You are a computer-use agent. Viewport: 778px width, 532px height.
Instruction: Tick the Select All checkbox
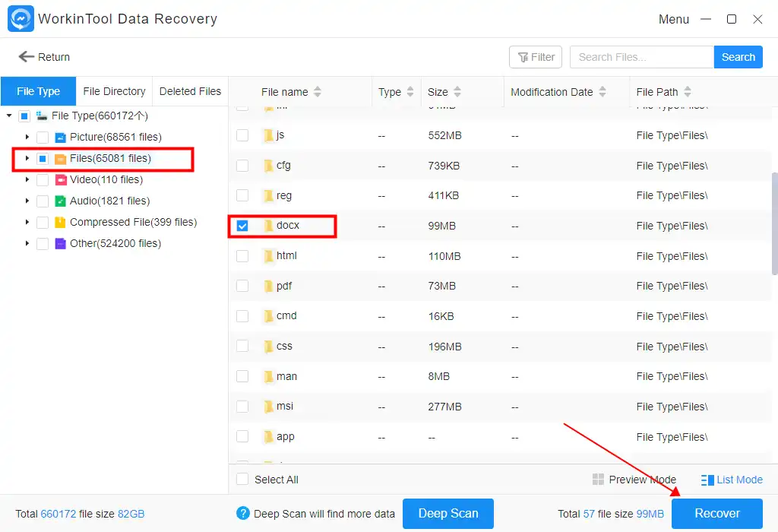[x=242, y=480]
